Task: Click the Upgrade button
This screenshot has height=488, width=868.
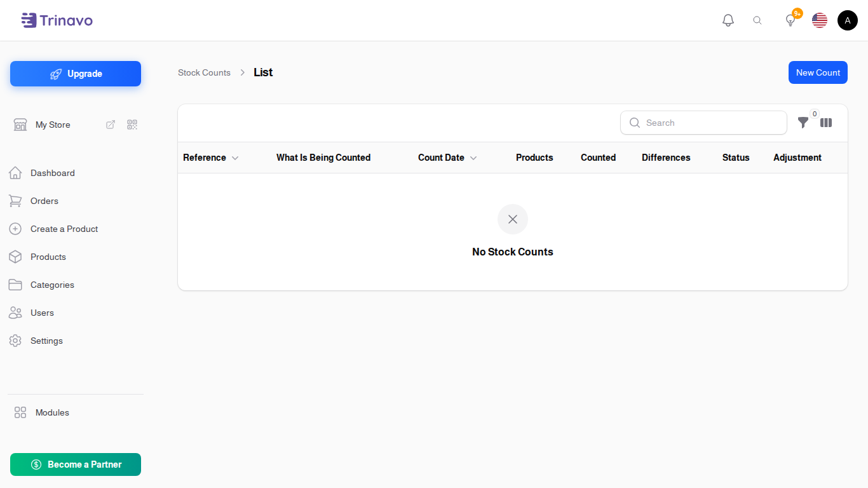Action: click(x=76, y=74)
